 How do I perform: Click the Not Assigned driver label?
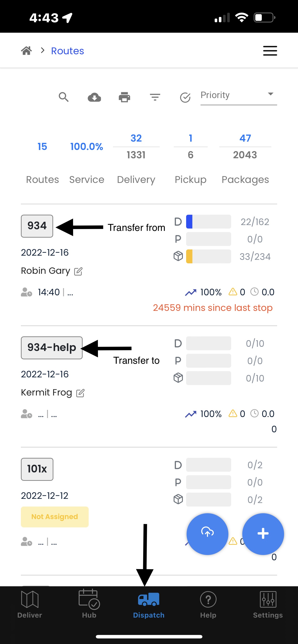click(55, 517)
